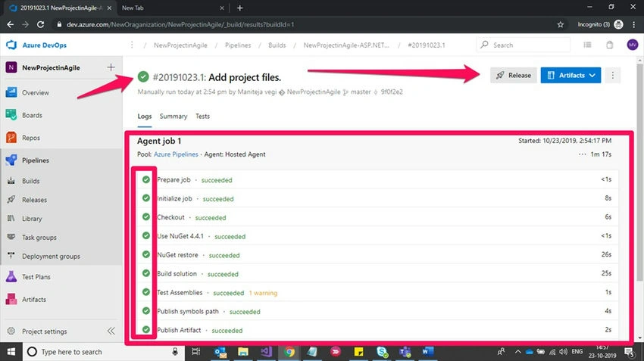
Task: Open the Azure Pipelines pool link
Action: [176, 154]
